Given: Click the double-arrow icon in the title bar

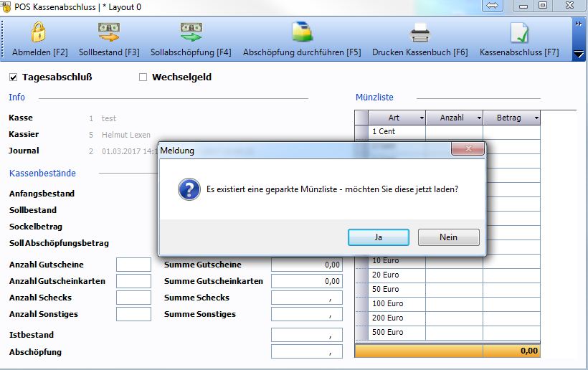Looking at the screenshot, I should [493, 6].
